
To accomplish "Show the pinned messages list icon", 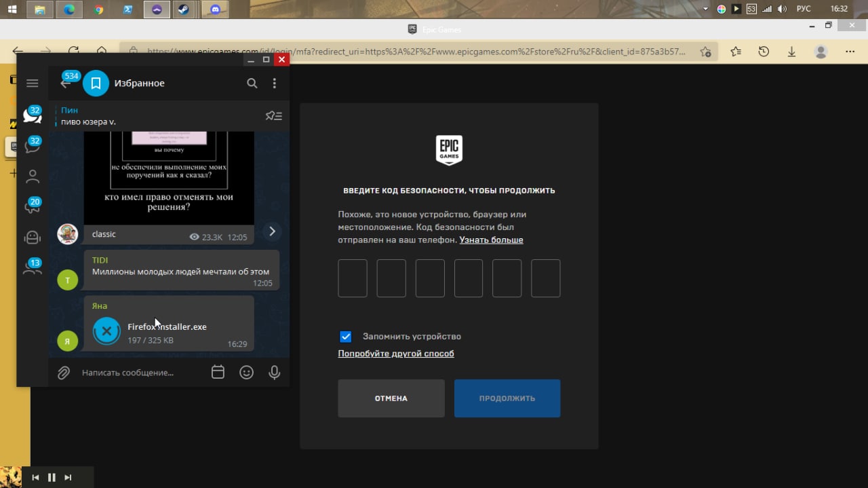I will pos(274,115).
